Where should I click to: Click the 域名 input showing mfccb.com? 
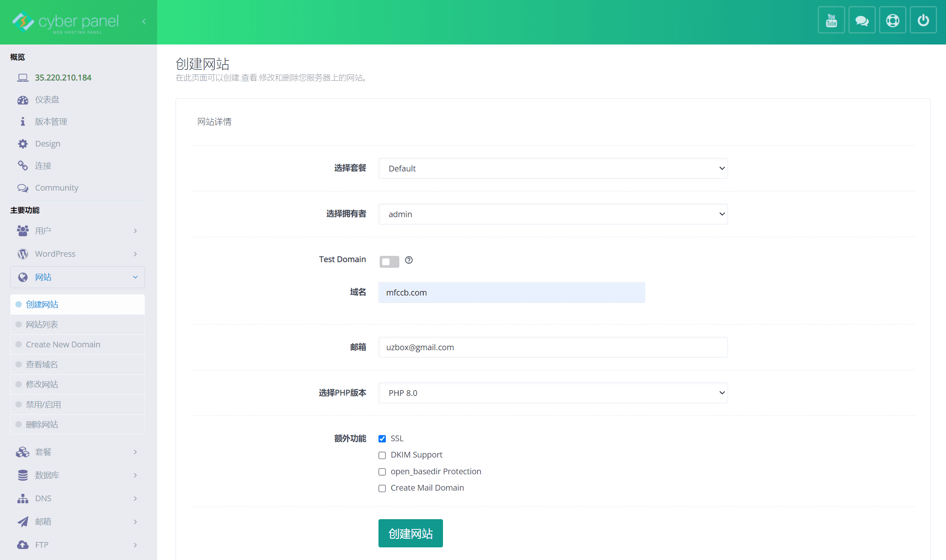click(x=511, y=292)
